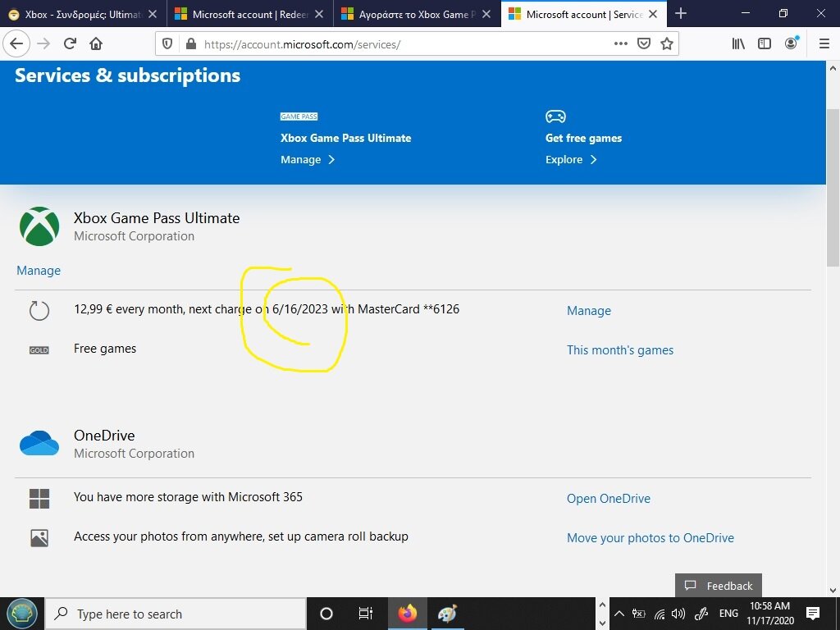This screenshot has width=840, height=630.
Task: Open Windows Task View on taskbar
Action: (x=366, y=614)
